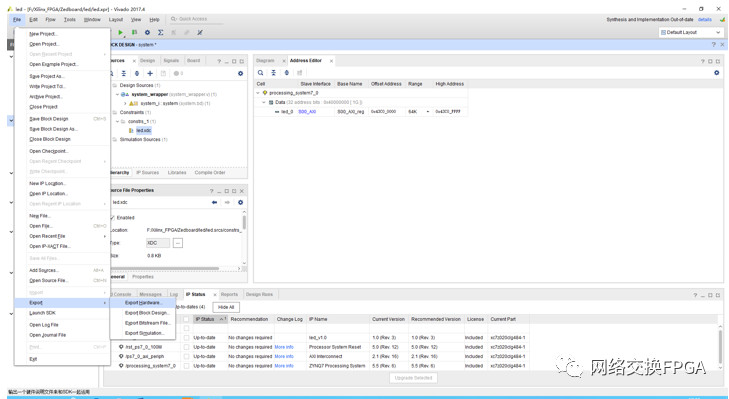Collapse the system_wrapper tree node
Viewport: 729px width, 399px height.
pyautogui.click(x=117, y=94)
